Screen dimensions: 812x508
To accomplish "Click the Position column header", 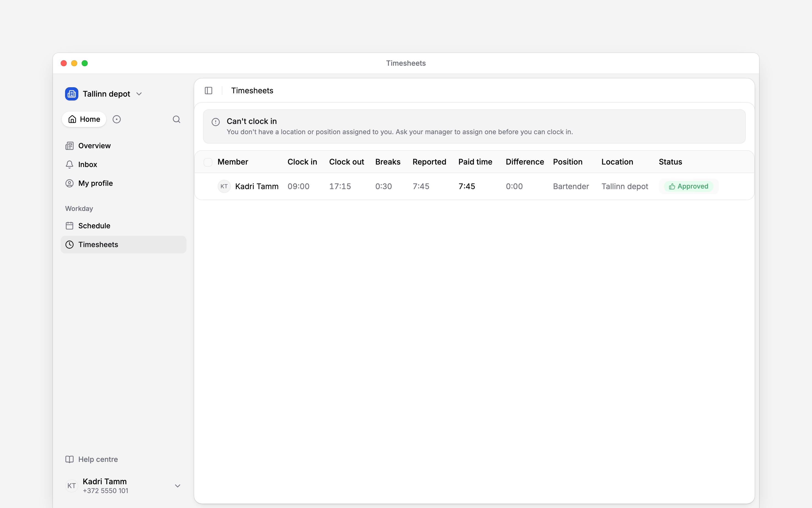I will pos(568,162).
